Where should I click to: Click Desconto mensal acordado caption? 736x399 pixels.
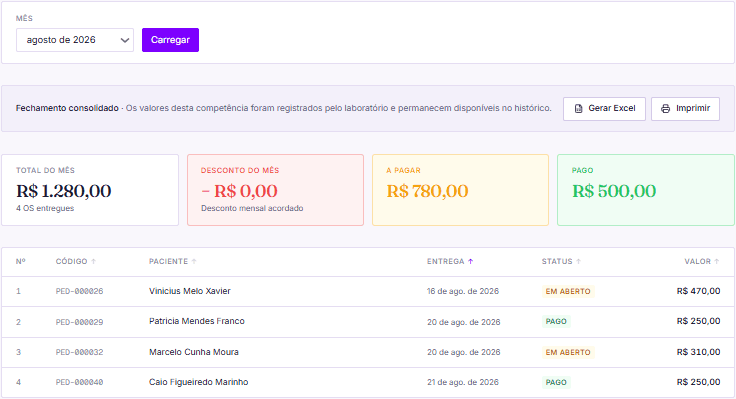click(x=252, y=208)
